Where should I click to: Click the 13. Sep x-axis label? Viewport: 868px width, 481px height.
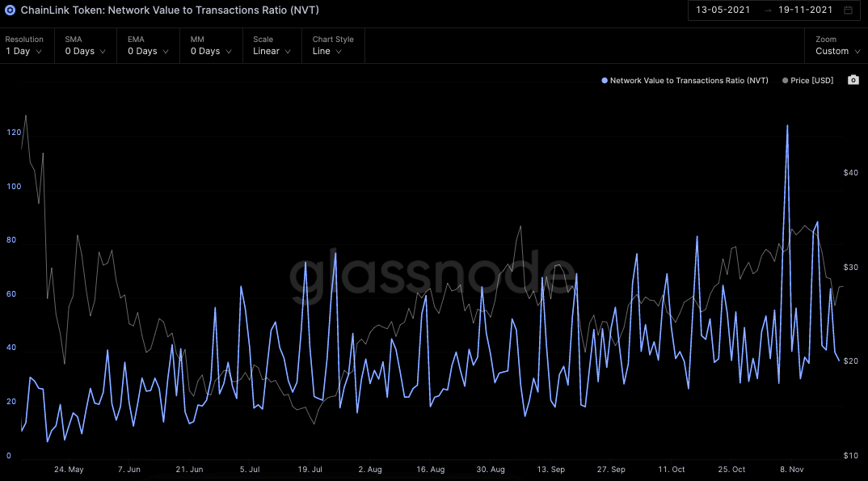(551, 470)
